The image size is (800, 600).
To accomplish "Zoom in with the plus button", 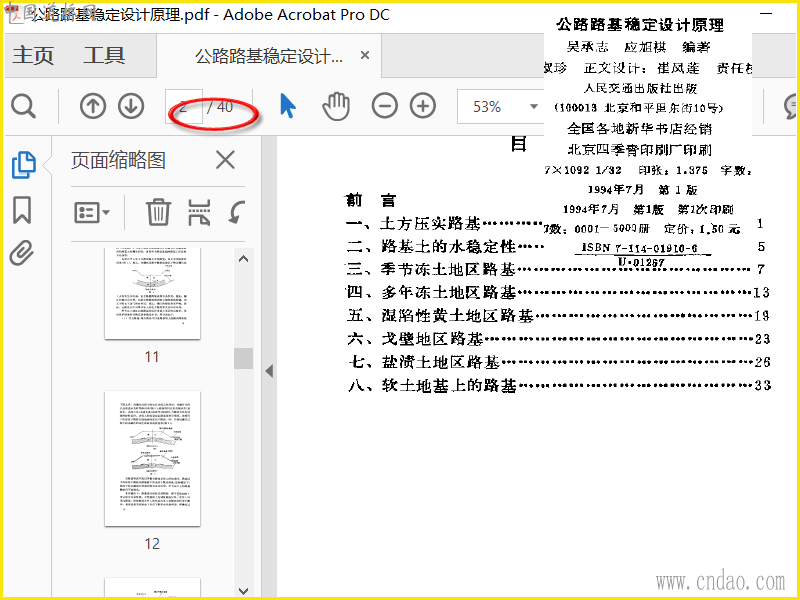I will (423, 107).
